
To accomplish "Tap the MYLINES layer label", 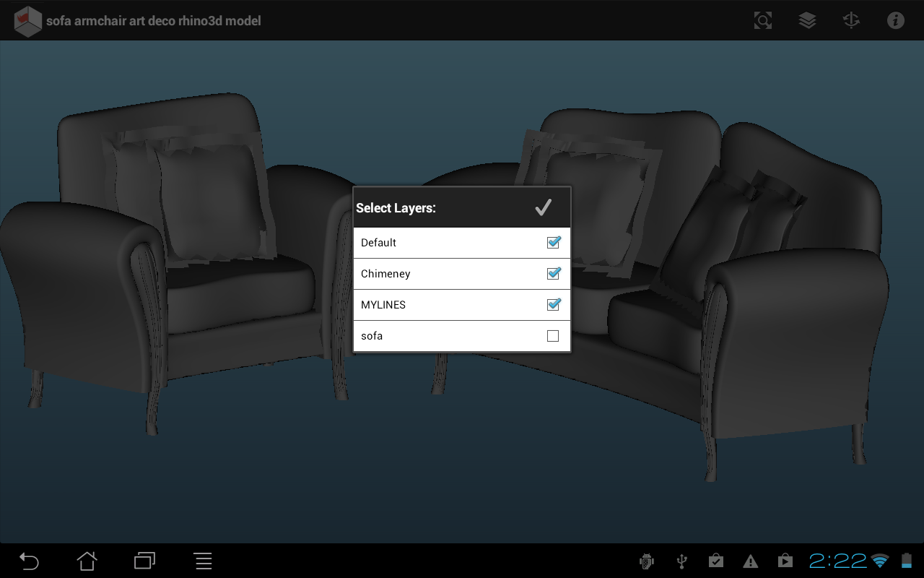I will click(x=383, y=305).
